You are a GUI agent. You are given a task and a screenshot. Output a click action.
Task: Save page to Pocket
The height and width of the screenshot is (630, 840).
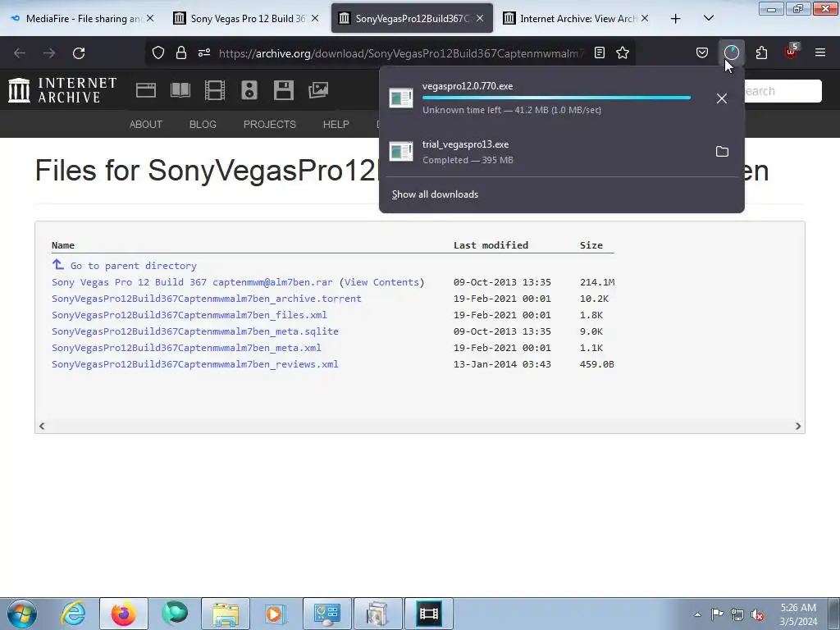click(x=702, y=52)
